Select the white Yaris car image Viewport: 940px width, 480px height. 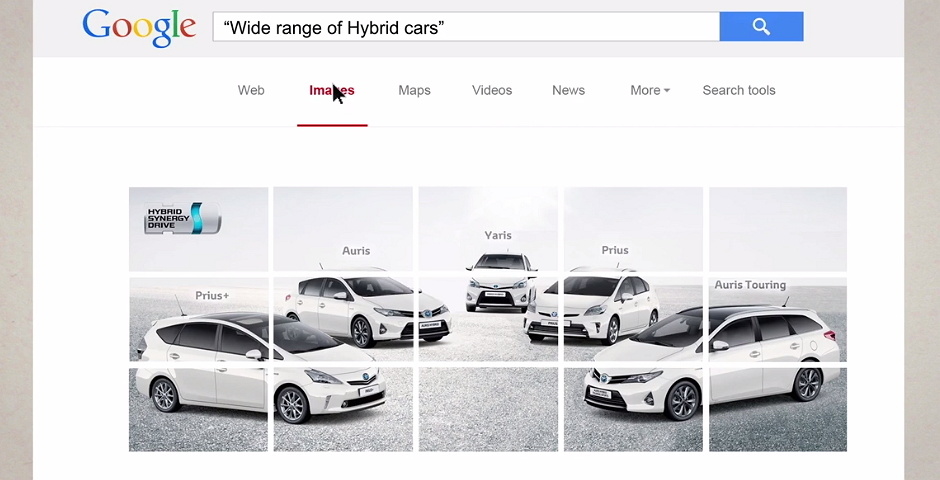click(x=501, y=282)
